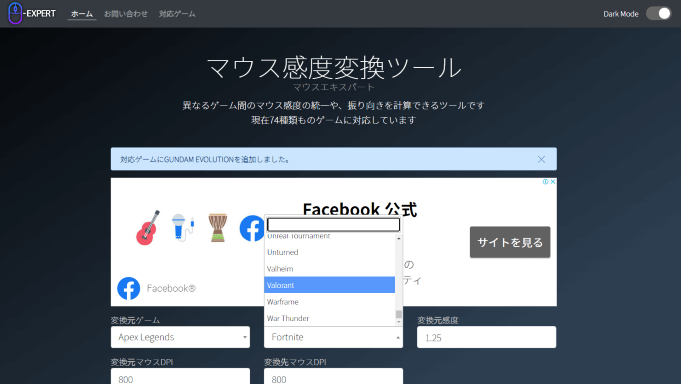Toggle the Dark Mode switch
The width and height of the screenshot is (681, 384).
pyautogui.click(x=658, y=13)
